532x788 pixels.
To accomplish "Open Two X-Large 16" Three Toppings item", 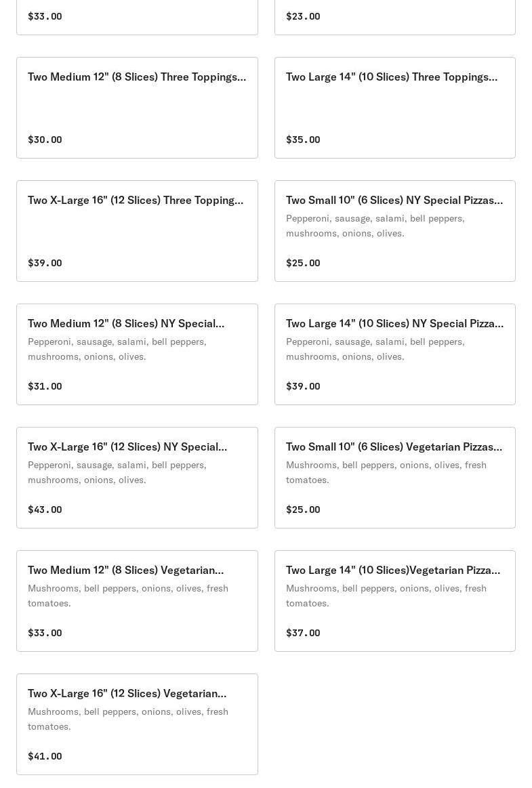I will click(x=136, y=201).
